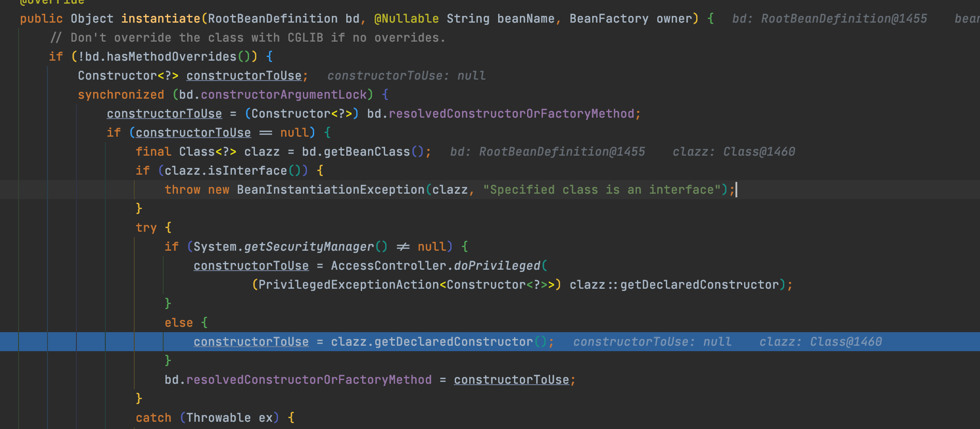This screenshot has width=980, height=429.
Task: Click the BeanFactory owner parameter
Action: 631,19
